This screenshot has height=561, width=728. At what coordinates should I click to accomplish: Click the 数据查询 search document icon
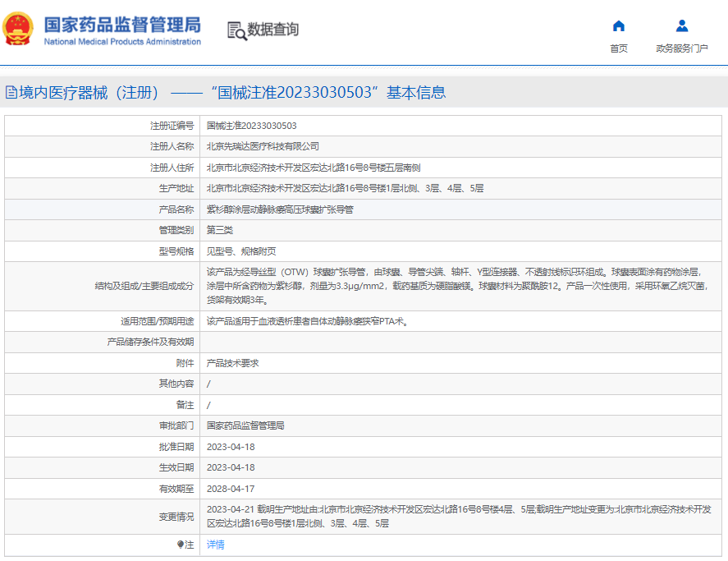(237, 30)
